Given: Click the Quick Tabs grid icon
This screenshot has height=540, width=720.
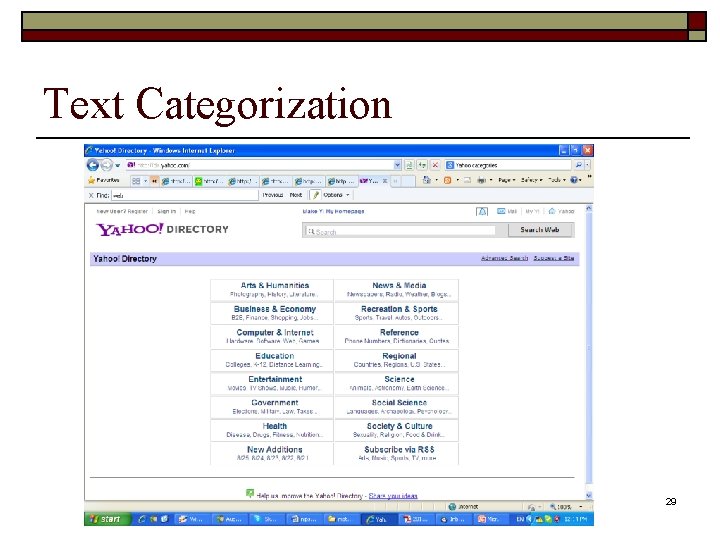Looking at the screenshot, I should click(x=136, y=181).
